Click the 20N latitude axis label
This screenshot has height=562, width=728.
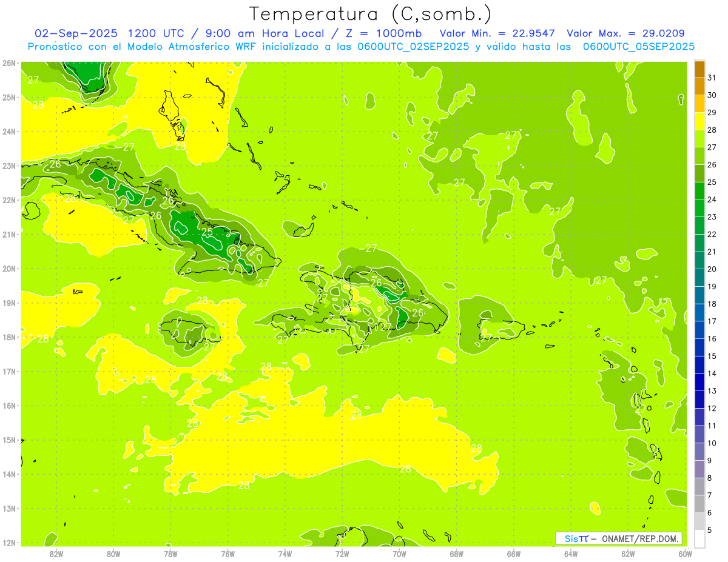9,269
